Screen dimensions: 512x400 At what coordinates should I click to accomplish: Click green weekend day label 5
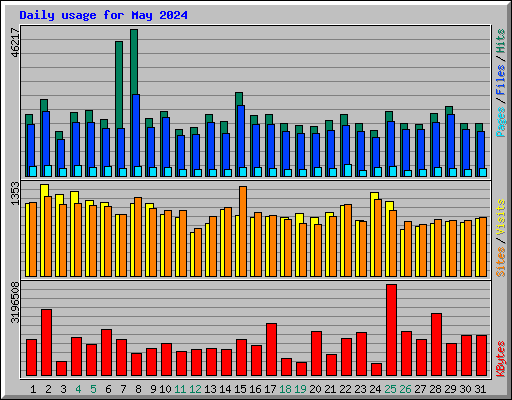pos(93,389)
